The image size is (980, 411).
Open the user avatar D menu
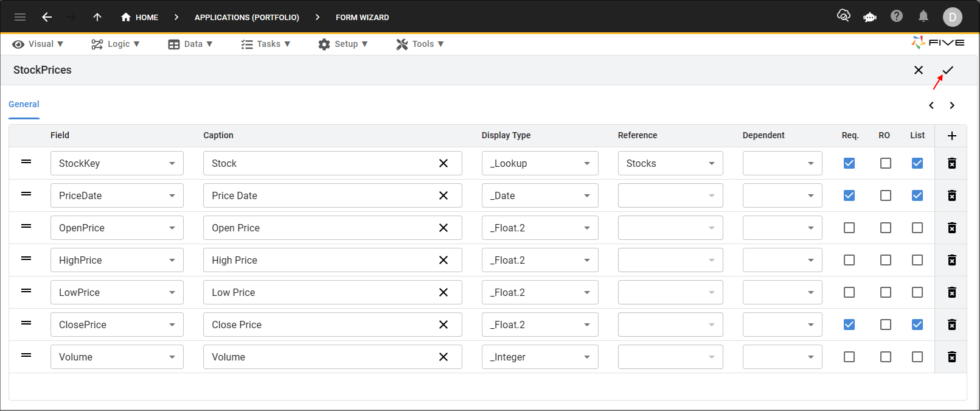tap(953, 17)
